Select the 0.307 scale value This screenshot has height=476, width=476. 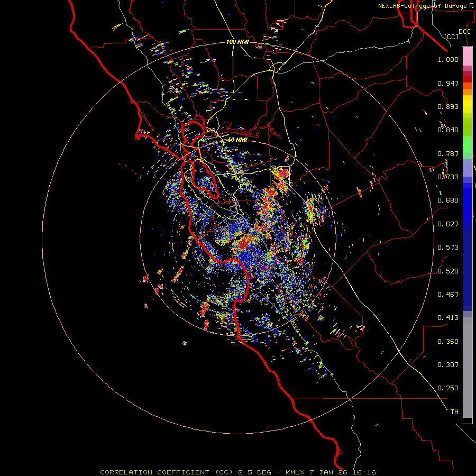point(448,365)
